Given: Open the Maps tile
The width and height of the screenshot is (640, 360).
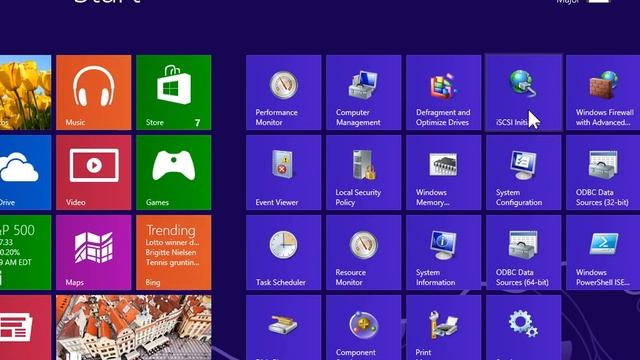Looking at the screenshot, I should click(x=93, y=253).
